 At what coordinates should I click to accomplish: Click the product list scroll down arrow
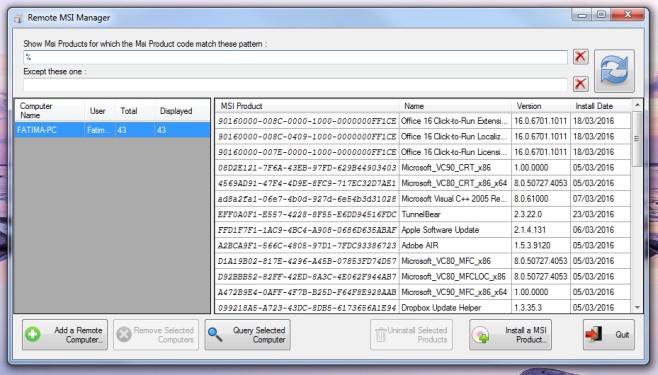click(637, 307)
